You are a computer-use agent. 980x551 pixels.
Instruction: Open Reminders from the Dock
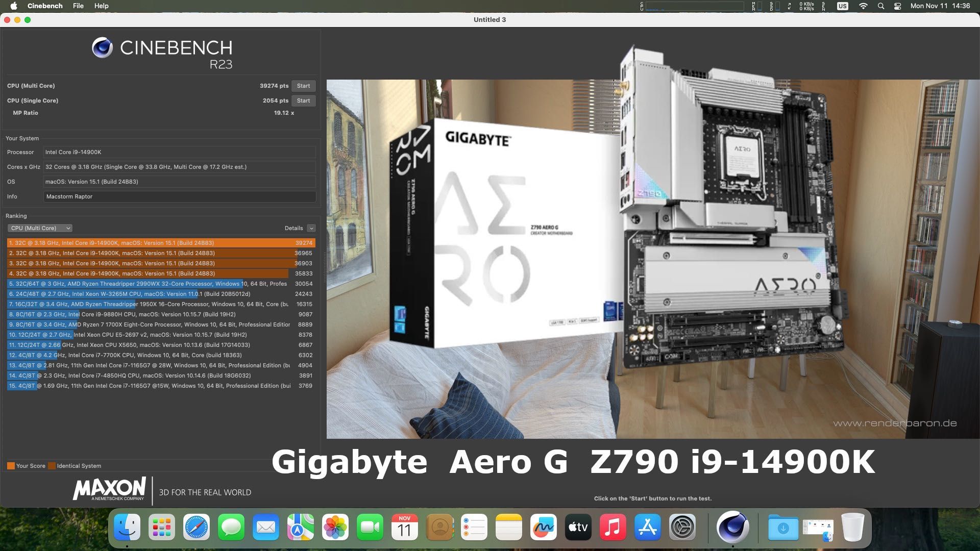[x=474, y=527]
